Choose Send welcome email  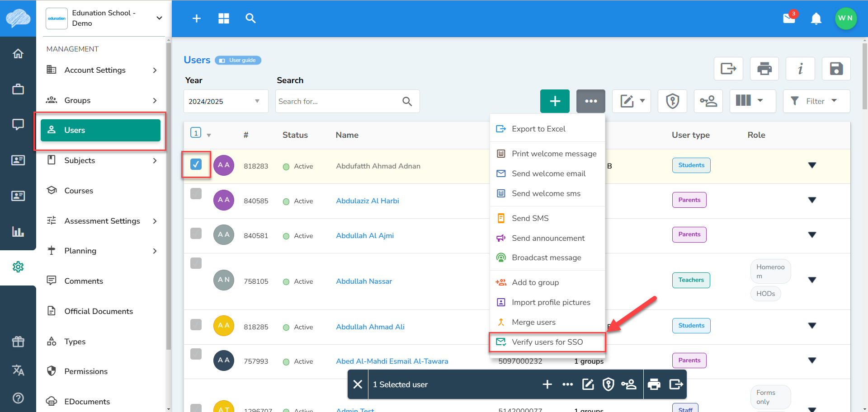(547, 173)
